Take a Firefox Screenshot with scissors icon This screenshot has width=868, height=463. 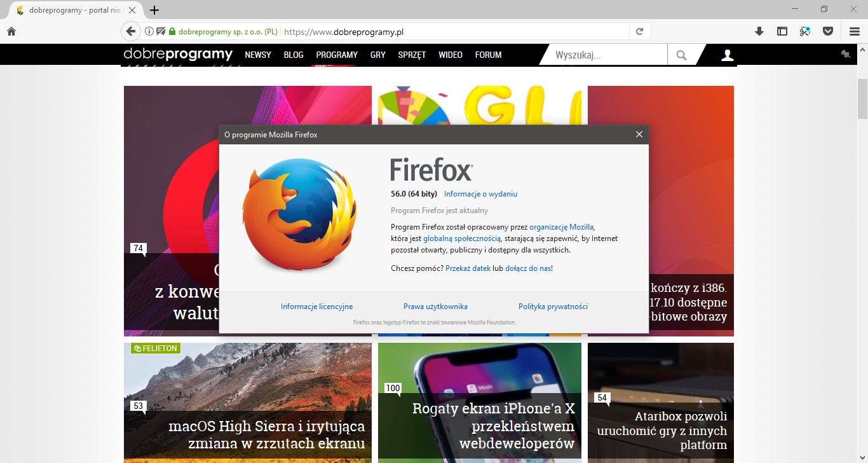pos(804,31)
